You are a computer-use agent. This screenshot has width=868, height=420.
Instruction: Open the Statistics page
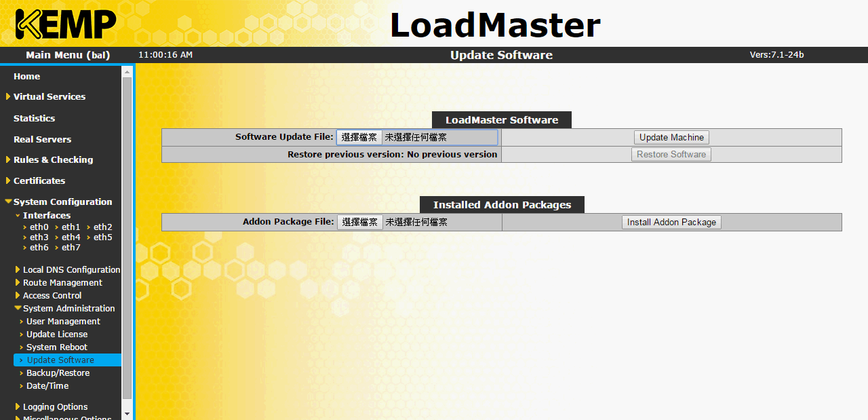pyautogui.click(x=34, y=118)
